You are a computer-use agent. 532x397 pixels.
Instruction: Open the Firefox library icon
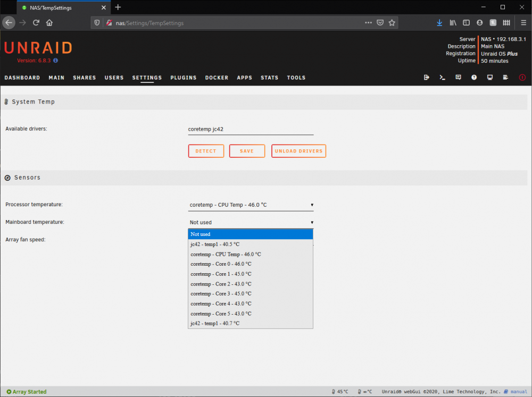tap(453, 23)
